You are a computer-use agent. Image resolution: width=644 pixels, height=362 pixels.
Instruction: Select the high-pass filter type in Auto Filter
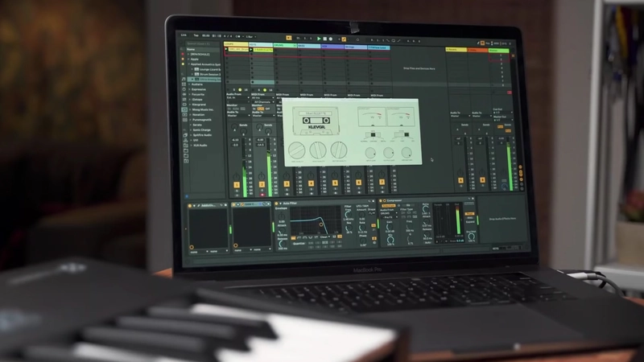click(299, 237)
